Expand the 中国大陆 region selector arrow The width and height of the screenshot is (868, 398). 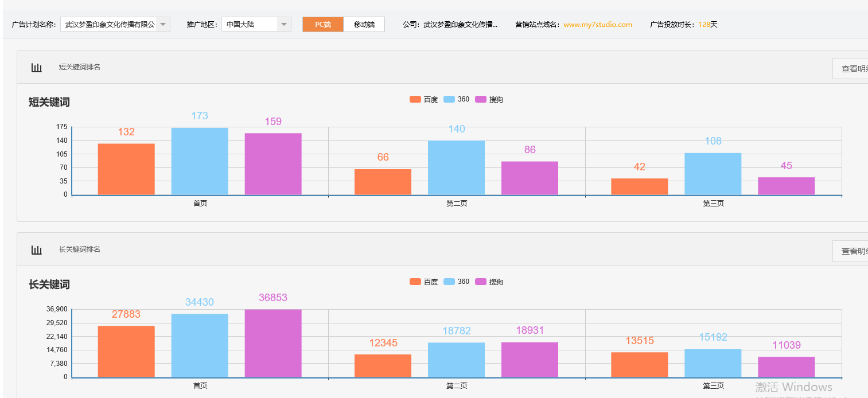click(x=283, y=25)
